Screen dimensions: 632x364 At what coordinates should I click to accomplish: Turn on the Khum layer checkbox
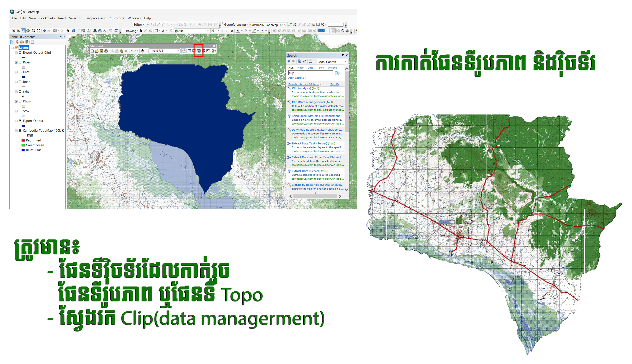point(20,101)
